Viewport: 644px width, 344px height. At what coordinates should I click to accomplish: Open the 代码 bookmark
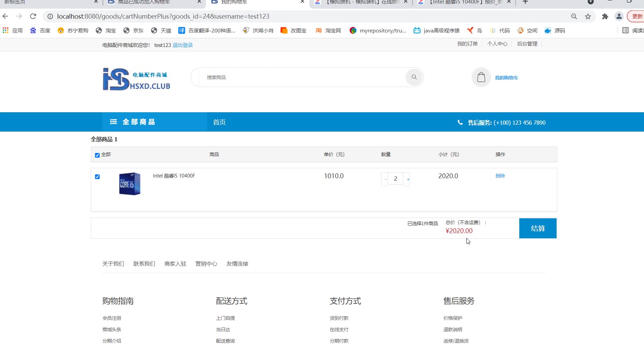click(500, 30)
